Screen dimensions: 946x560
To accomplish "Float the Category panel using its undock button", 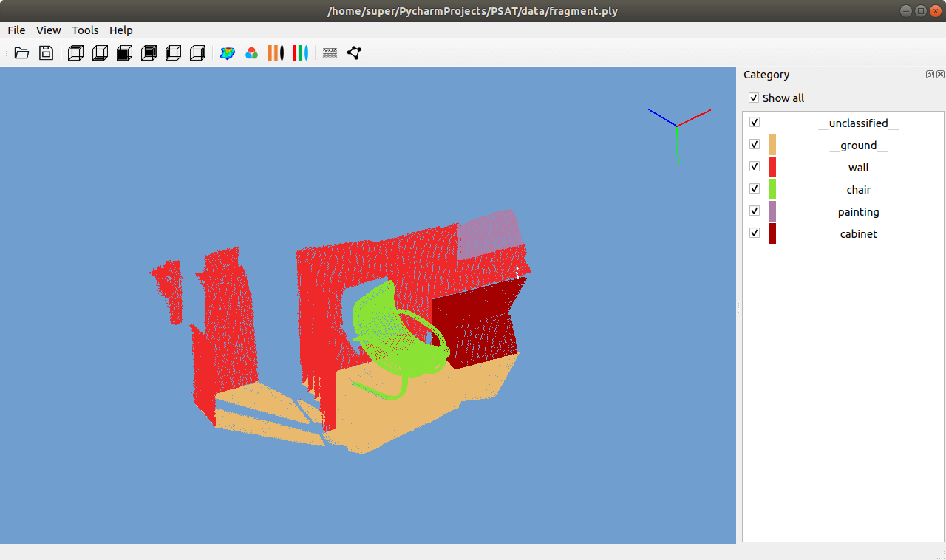I will [930, 75].
